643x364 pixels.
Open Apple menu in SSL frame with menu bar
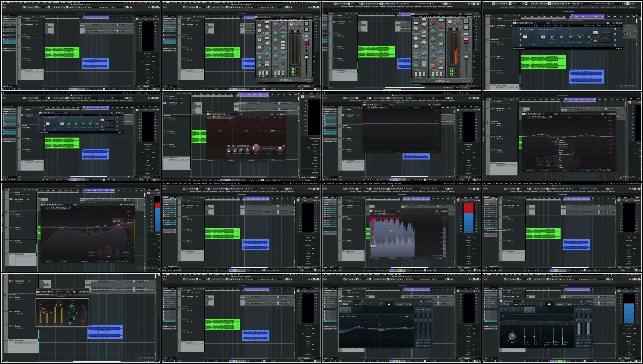click(164, 2)
